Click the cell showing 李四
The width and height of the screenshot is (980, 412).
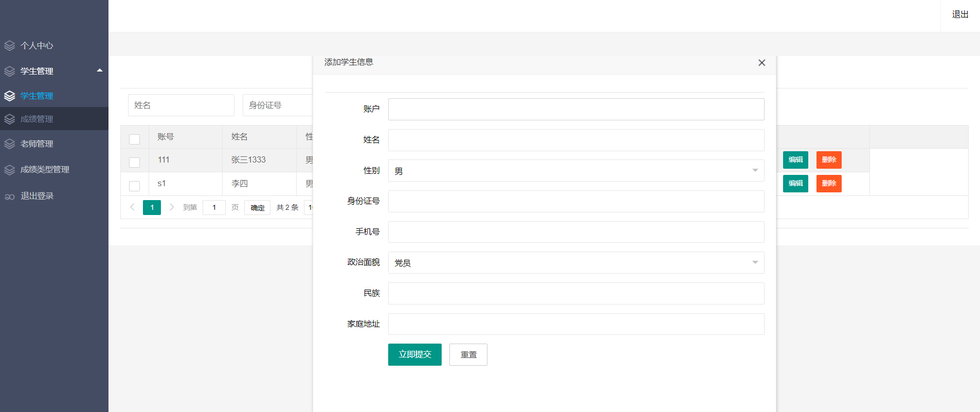259,184
